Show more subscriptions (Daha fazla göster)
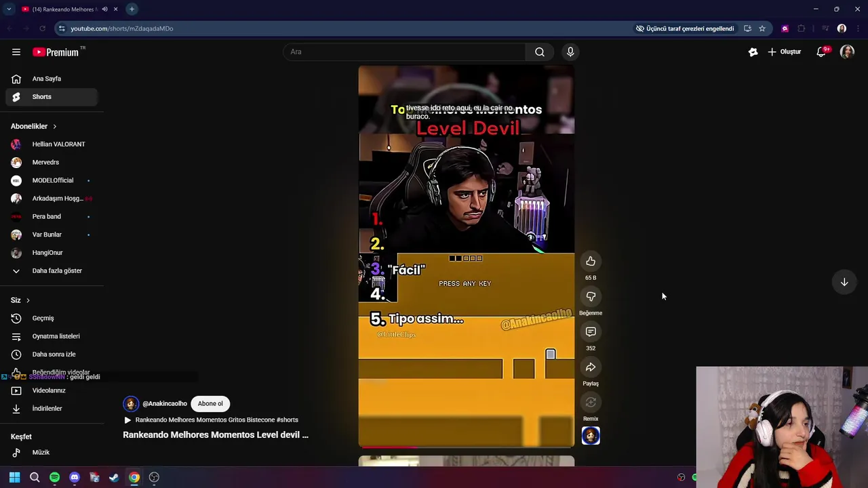Screen dimensions: 868x488 (52, 270)
